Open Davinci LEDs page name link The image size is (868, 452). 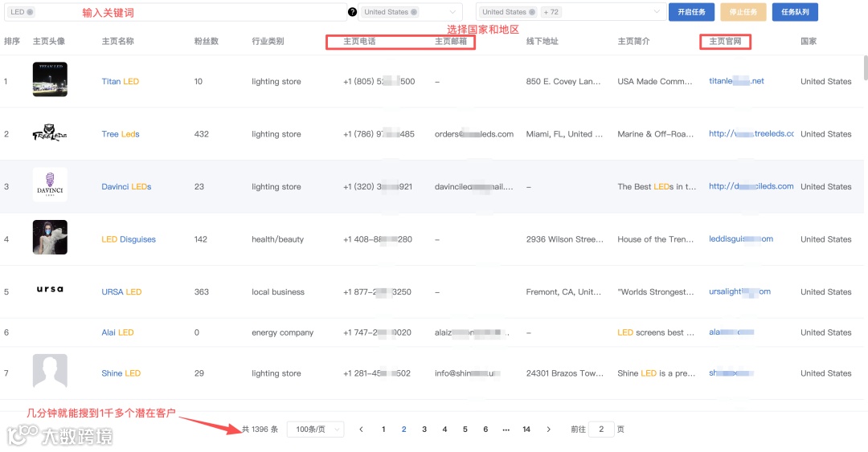[126, 186]
